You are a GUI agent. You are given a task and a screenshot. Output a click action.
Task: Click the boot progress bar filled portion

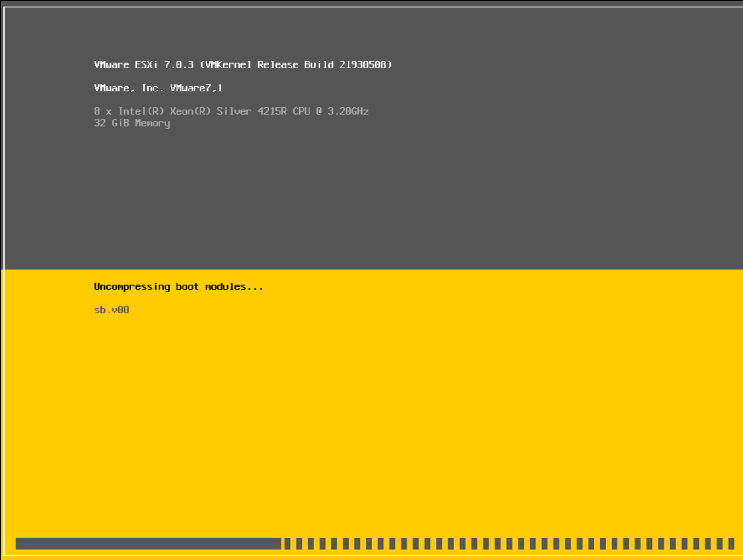click(x=148, y=543)
